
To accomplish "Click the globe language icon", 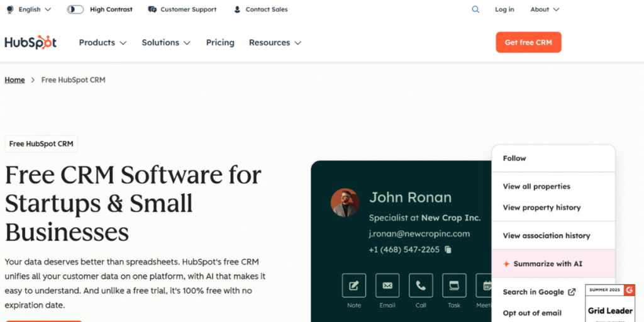I will point(10,9).
